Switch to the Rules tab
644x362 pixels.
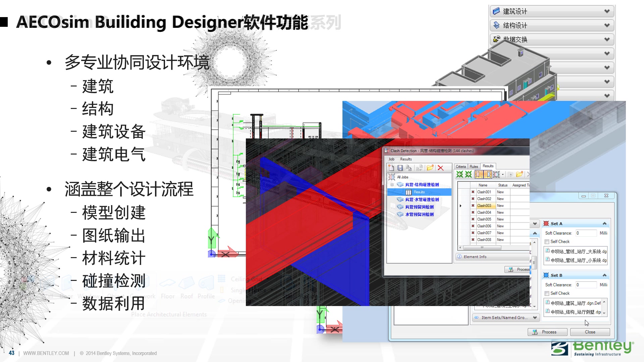pos(474,167)
